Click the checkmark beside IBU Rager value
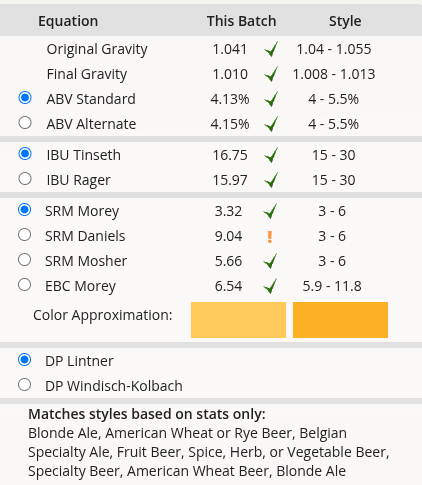 271,180
